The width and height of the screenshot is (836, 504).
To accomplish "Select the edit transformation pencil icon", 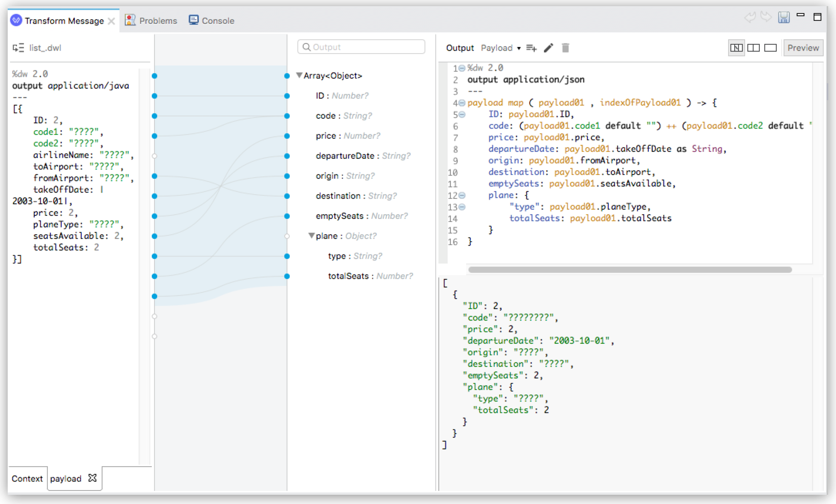I will point(549,48).
